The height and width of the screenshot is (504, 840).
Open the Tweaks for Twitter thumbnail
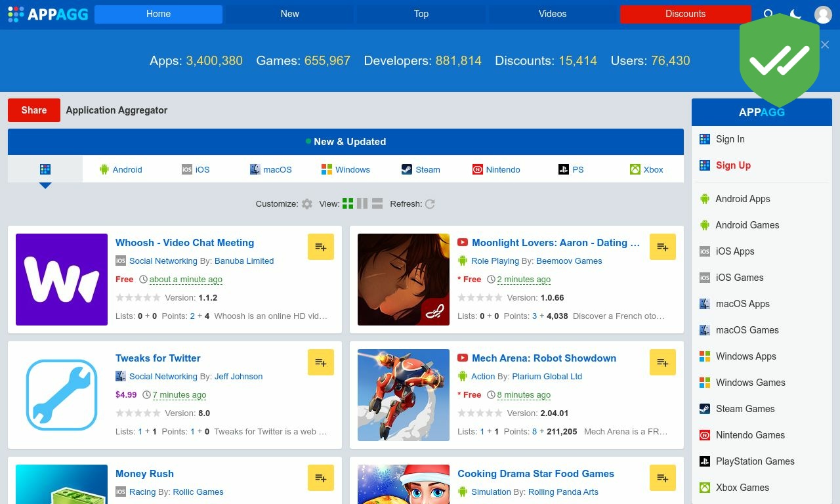tap(62, 395)
